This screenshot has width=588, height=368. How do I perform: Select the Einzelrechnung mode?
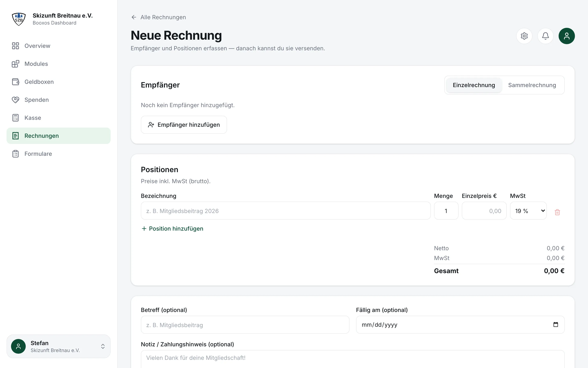point(474,85)
